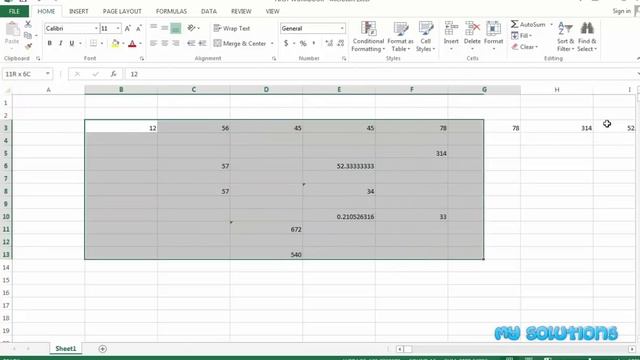Click the Fill button
This screenshot has height=360, width=640.
(x=522, y=36)
